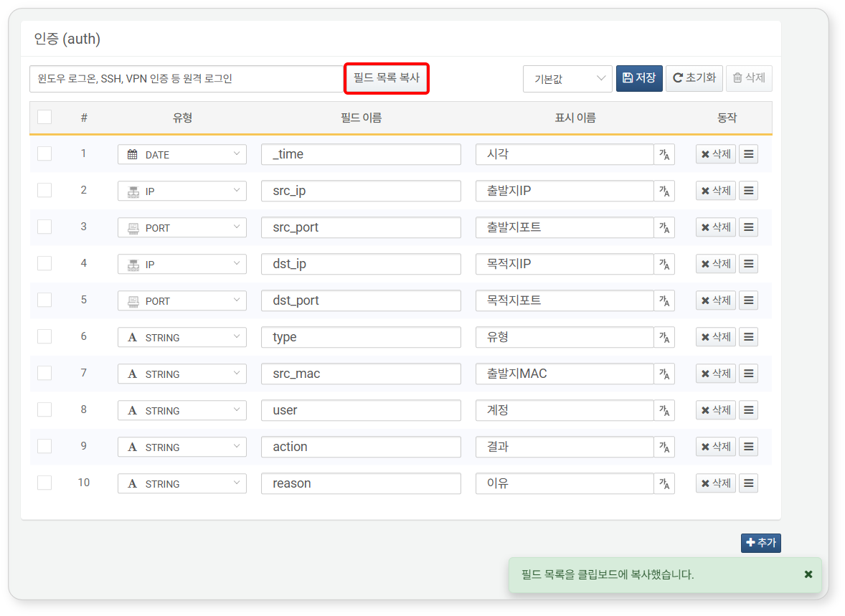Add a field with 추가 button

761,543
